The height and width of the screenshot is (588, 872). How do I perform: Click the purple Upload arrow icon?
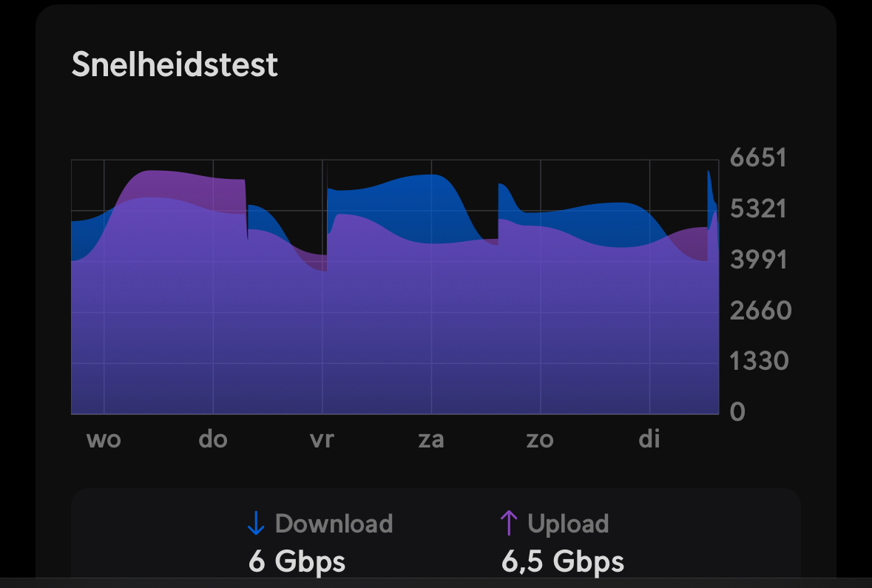click(508, 523)
